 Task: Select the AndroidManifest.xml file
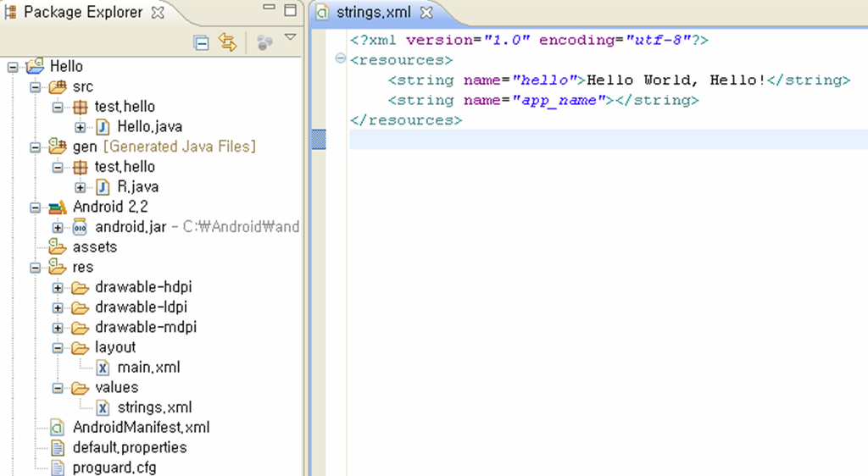click(141, 428)
